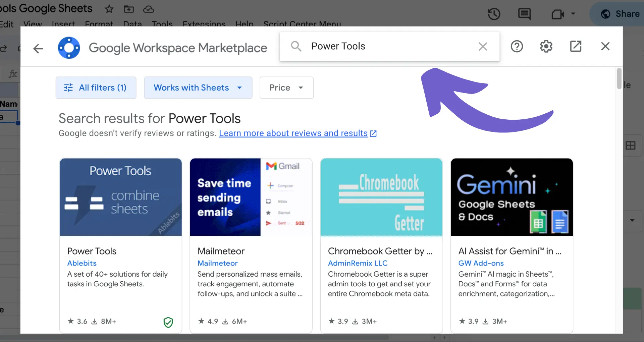Open Marketplace in new window icon

pyautogui.click(x=576, y=46)
